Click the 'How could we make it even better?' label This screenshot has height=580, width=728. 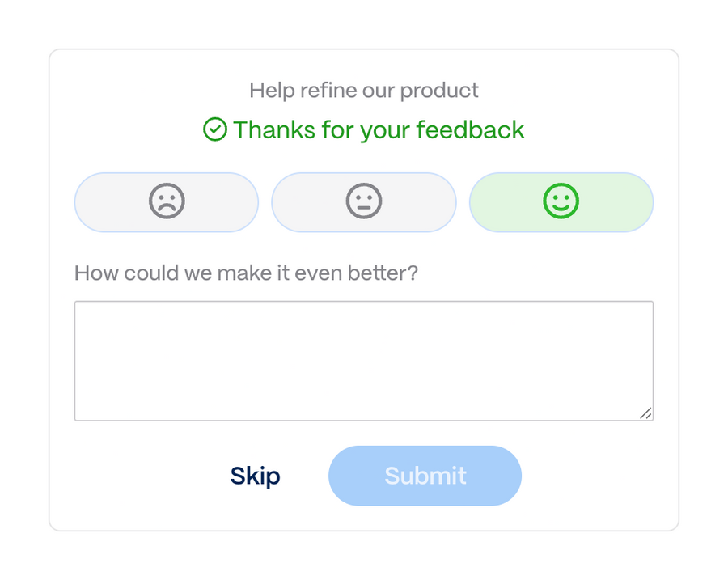pyautogui.click(x=247, y=273)
